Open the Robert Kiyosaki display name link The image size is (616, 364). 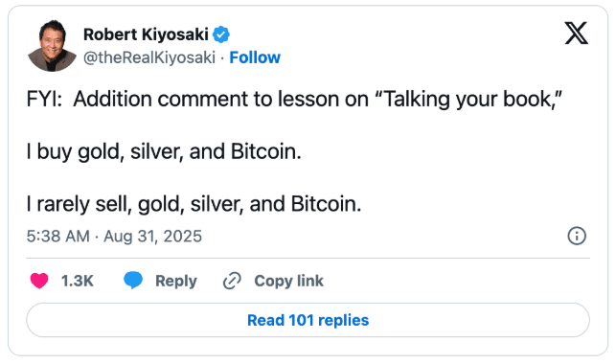coord(146,34)
